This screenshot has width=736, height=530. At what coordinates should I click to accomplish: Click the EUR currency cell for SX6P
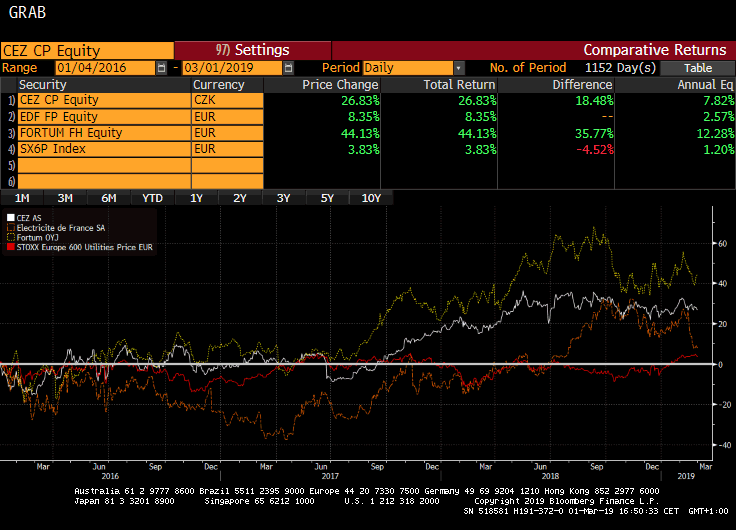[x=228, y=149]
